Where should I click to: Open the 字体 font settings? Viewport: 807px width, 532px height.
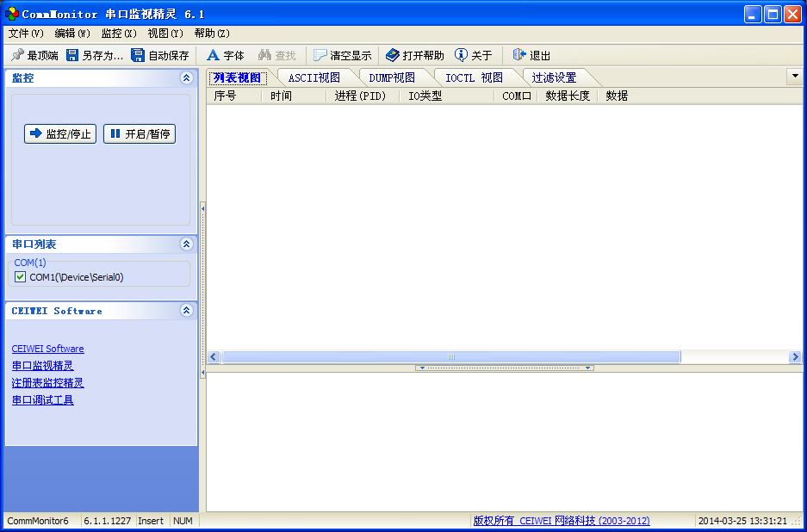click(x=214, y=55)
